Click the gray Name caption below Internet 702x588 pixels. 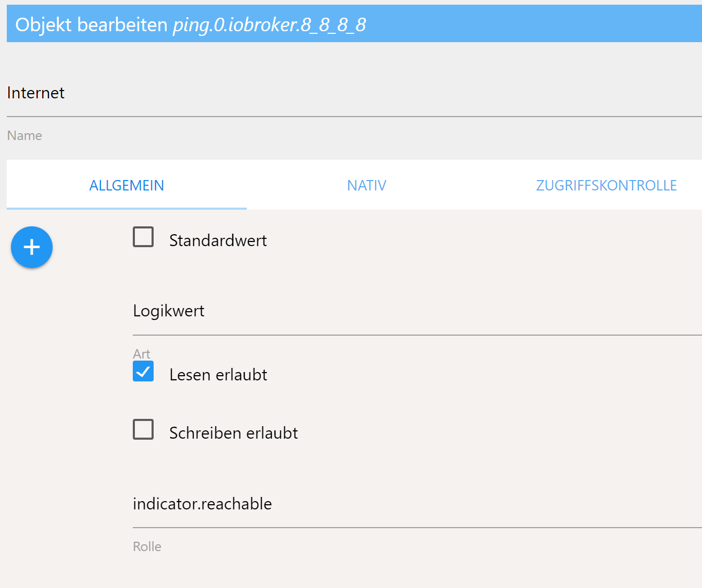click(x=24, y=135)
